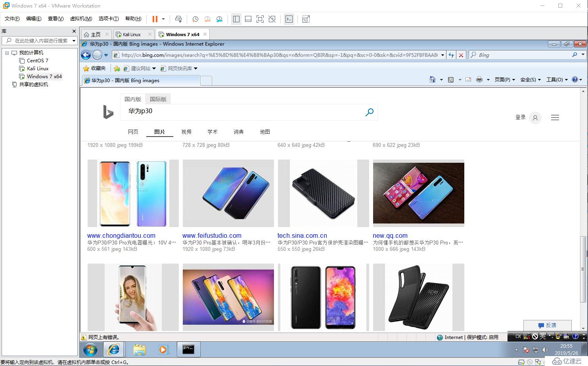588x366 pixels.
Task: Pause the virtual machine with the orange button
Action: pos(155,19)
